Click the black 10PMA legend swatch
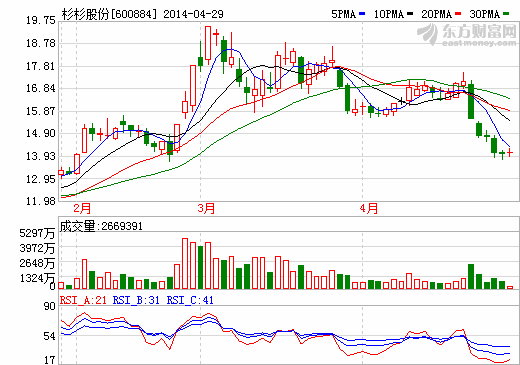 click(410, 14)
